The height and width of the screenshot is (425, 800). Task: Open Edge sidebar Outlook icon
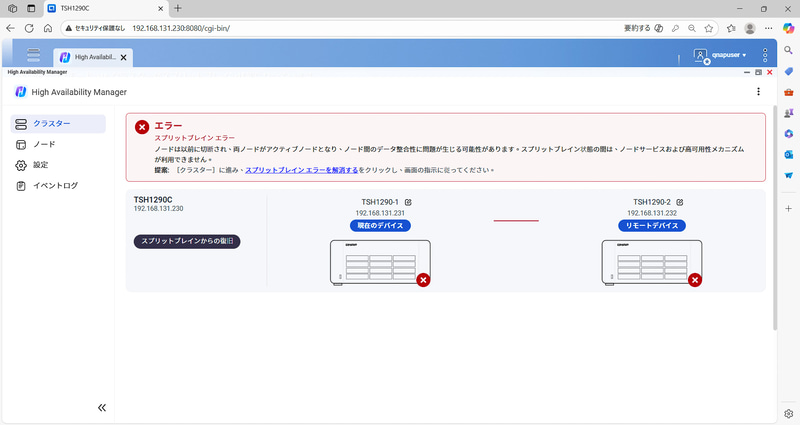[788, 154]
